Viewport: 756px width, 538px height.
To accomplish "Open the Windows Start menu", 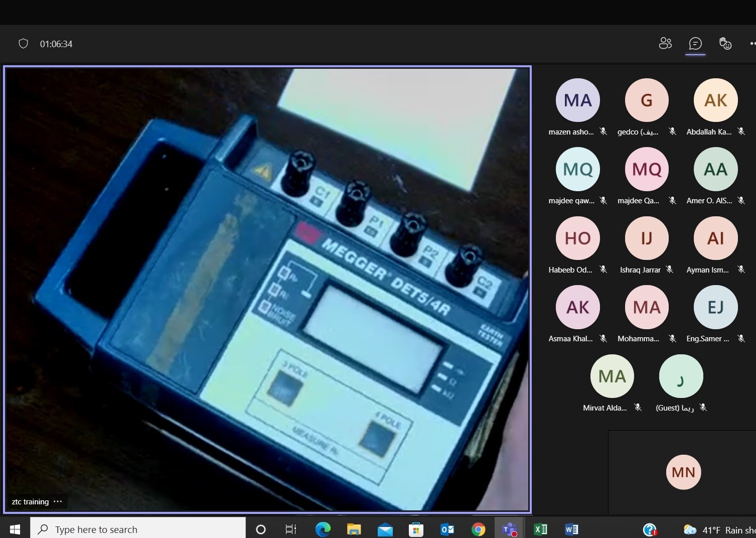I will click(15, 529).
